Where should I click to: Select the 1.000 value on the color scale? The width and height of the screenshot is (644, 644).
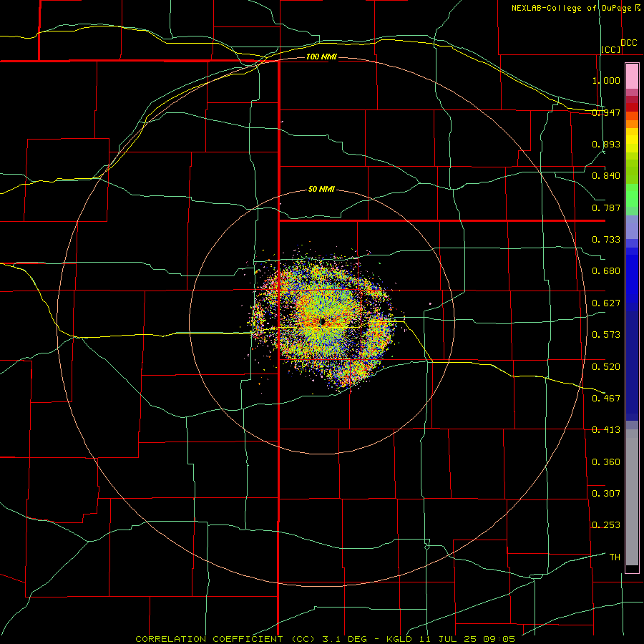click(606, 80)
